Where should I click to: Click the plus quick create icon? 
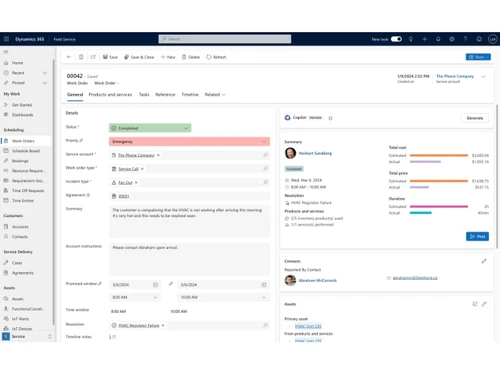click(424, 39)
